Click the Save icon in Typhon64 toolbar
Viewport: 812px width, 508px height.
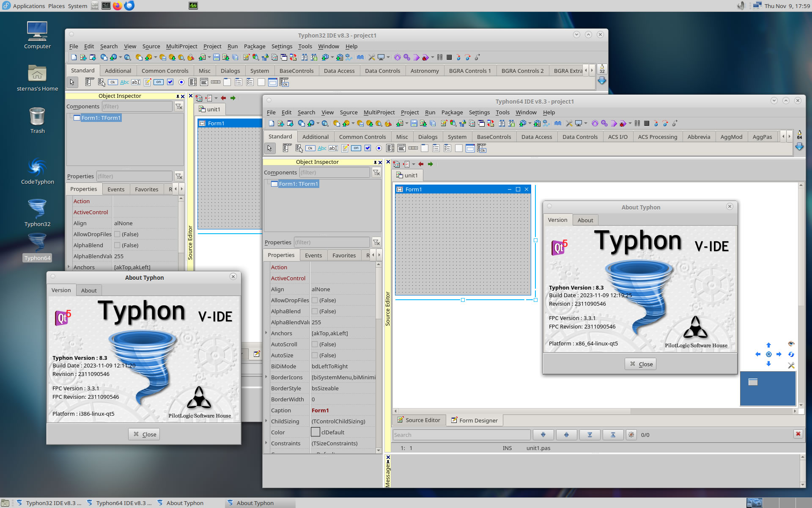(414, 123)
